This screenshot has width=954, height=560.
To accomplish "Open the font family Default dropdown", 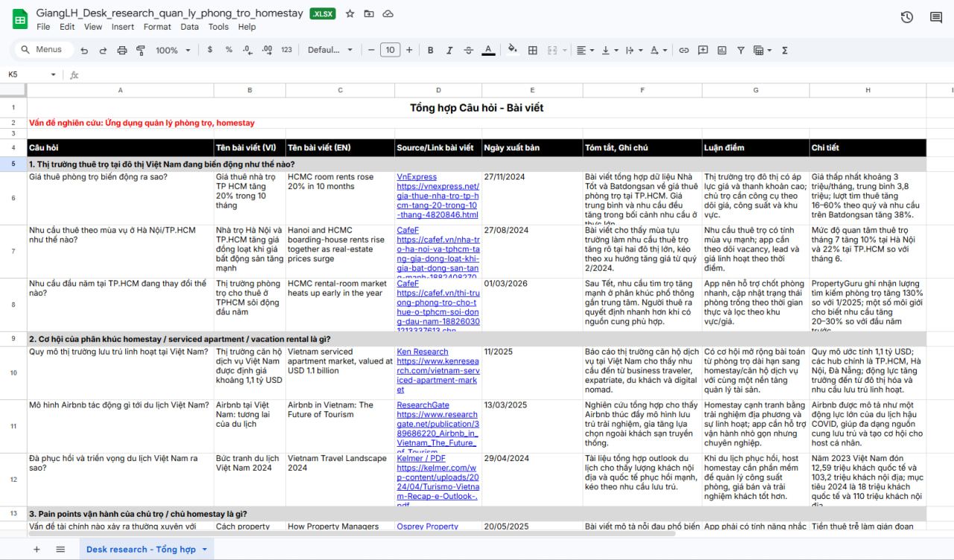I will [330, 50].
